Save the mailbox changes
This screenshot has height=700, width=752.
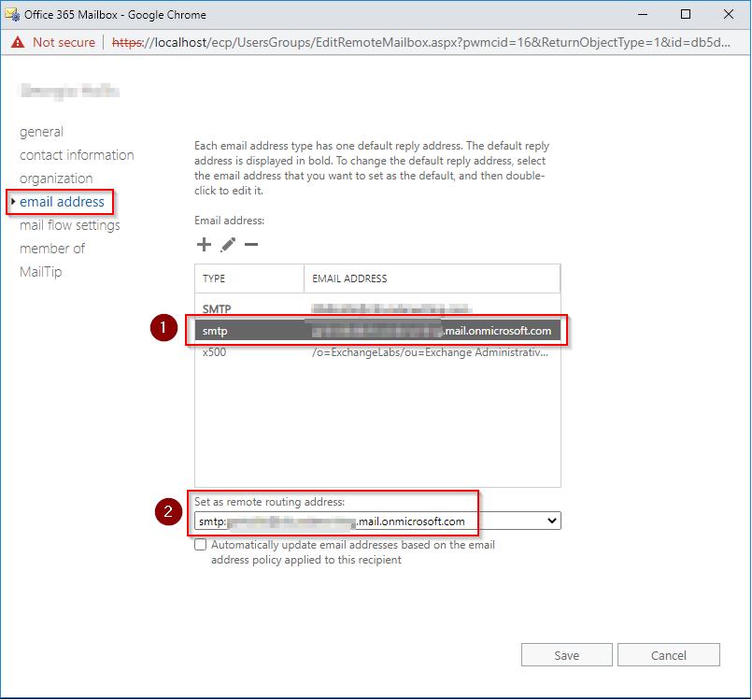pyautogui.click(x=567, y=655)
